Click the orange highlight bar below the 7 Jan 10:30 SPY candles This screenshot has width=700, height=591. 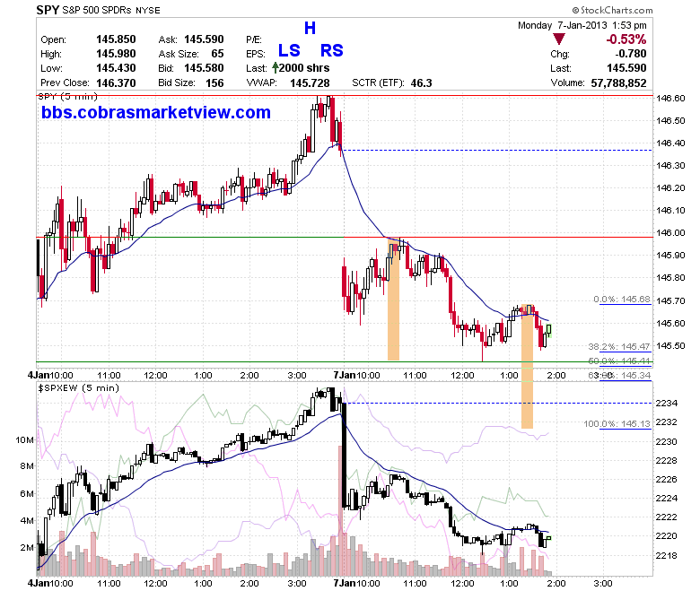point(393,301)
